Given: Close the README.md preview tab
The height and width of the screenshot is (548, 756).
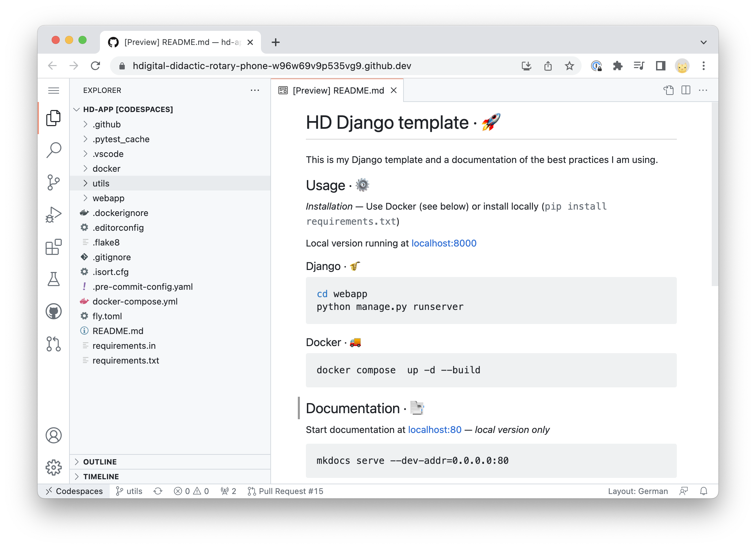Looking at the screenshot, I should [x=394, y=91].
